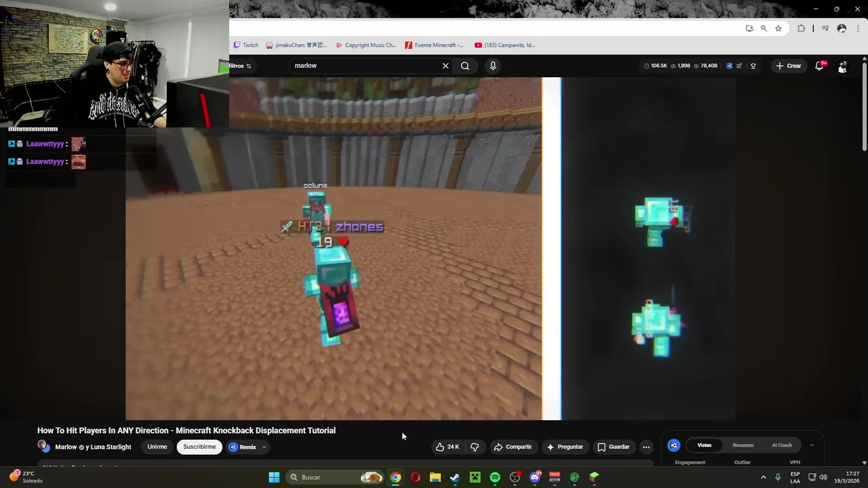The image size is (868, 488).
Task: Open the Marlow channel avatar
Action: point(43,446)
